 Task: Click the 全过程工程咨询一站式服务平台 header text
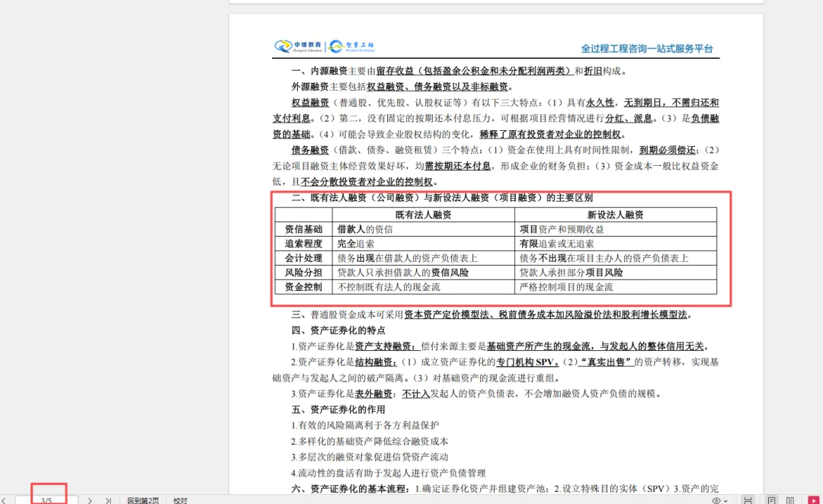[x=645, y=47]
